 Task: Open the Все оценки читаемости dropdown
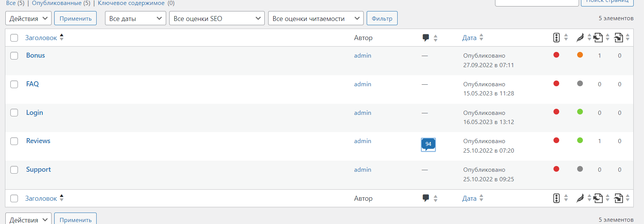(316, 18)
